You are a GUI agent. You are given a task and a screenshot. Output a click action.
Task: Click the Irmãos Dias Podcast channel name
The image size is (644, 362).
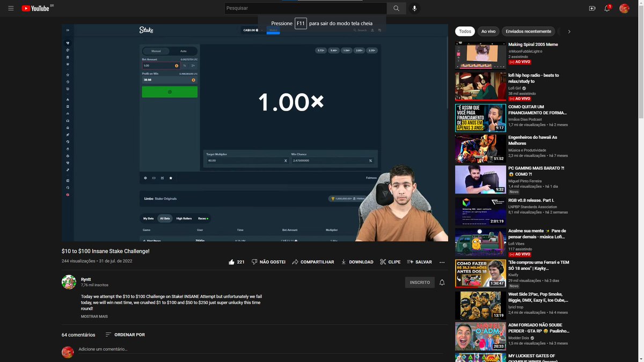pos(525,120)
